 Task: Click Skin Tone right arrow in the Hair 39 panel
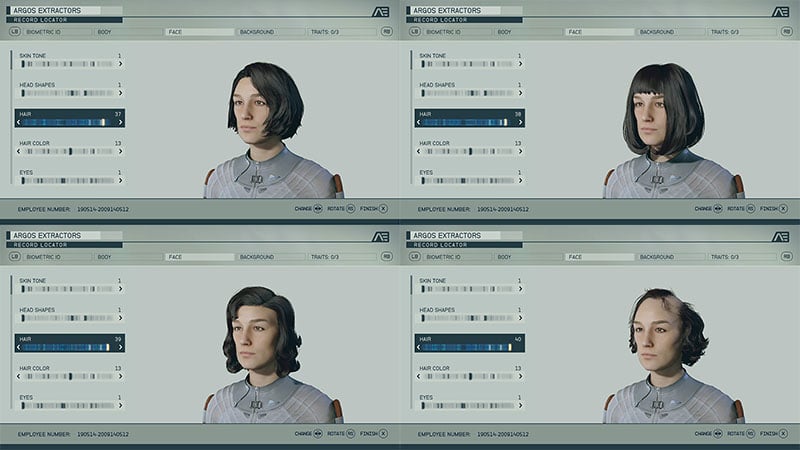tap(121, 289)
